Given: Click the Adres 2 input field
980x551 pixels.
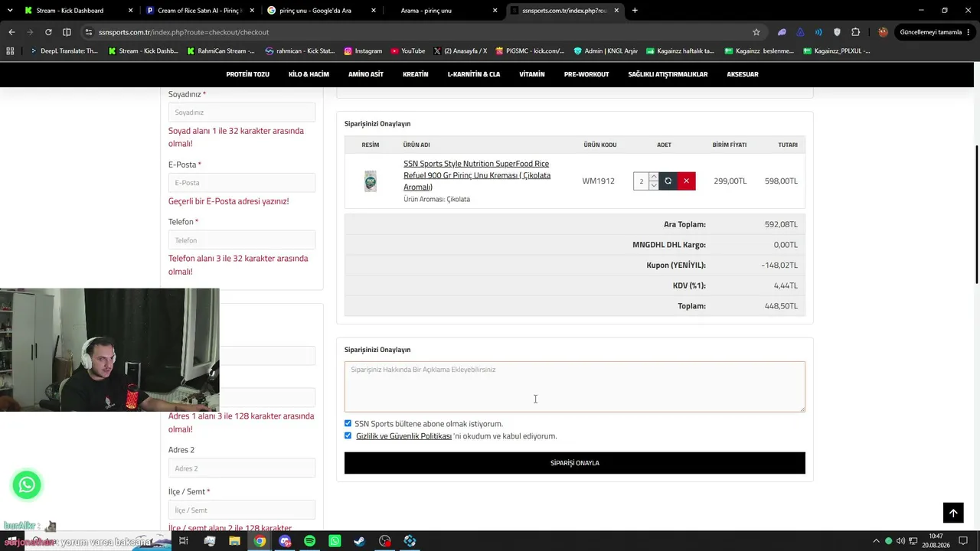Looking at the screenshot, I should pos(242,468).
